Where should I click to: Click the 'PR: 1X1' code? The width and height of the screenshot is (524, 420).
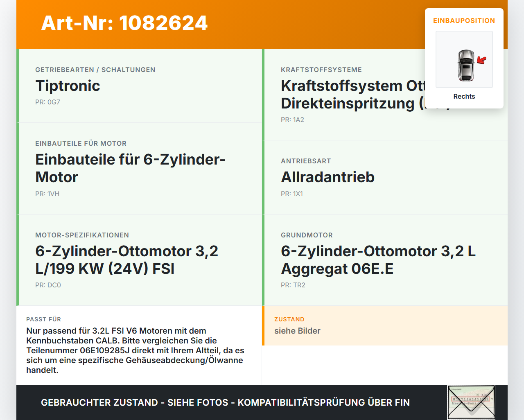[x=292, y=194]
